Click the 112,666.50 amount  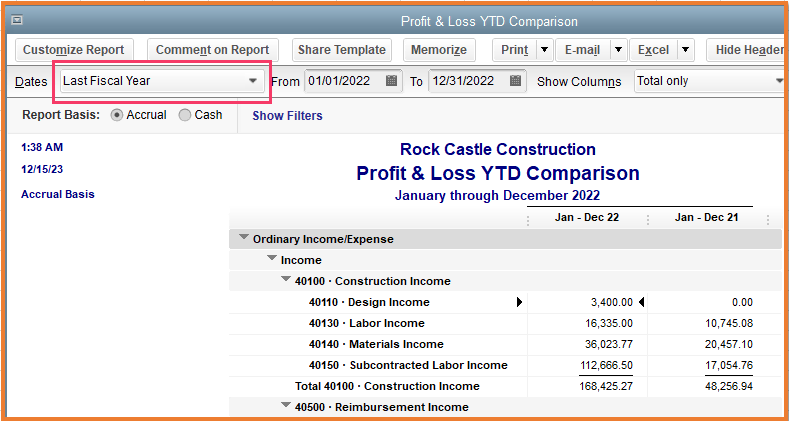tap(606, 366)
